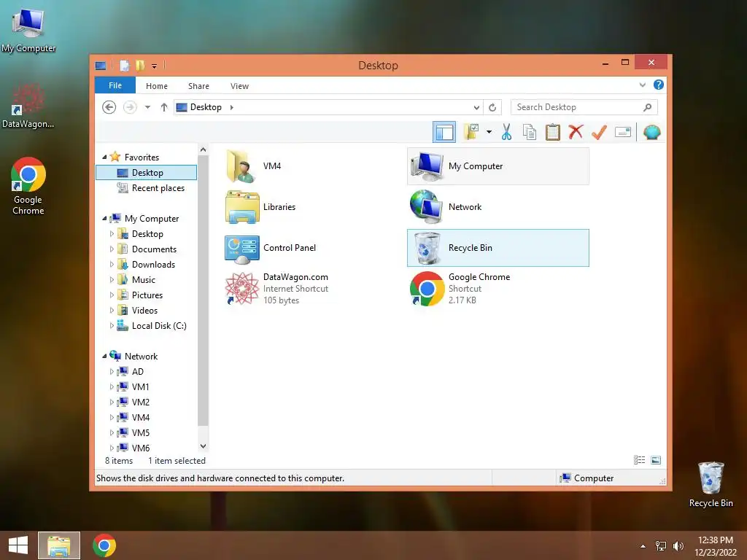Collapse the Network tree group
This screenshot has width=747, height=560.
point(105,356)
